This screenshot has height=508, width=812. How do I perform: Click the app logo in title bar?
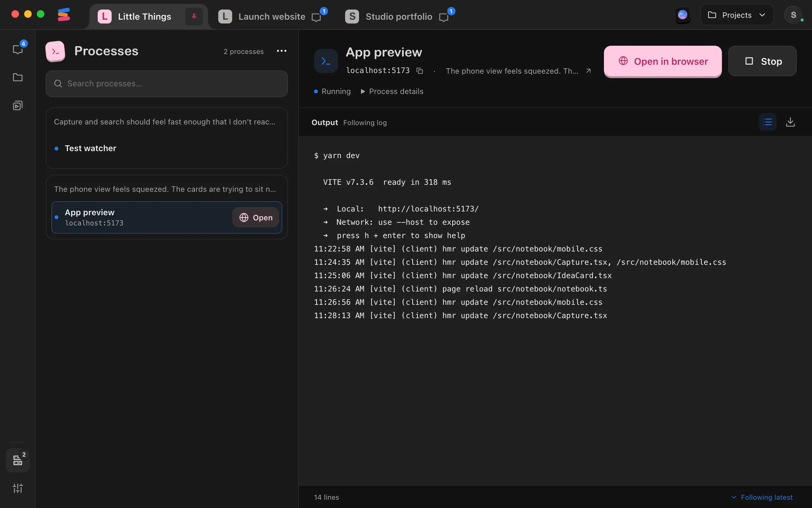[64, 15]
